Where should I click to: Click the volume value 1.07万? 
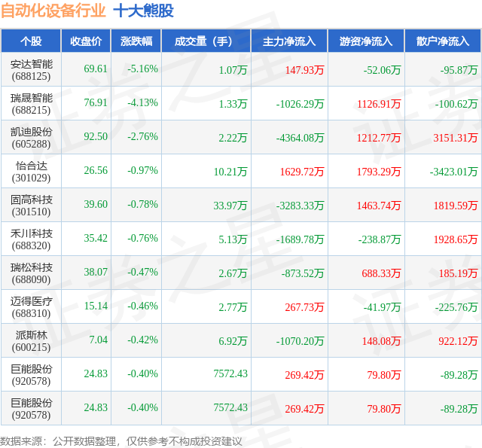click(x=233, y=70)
